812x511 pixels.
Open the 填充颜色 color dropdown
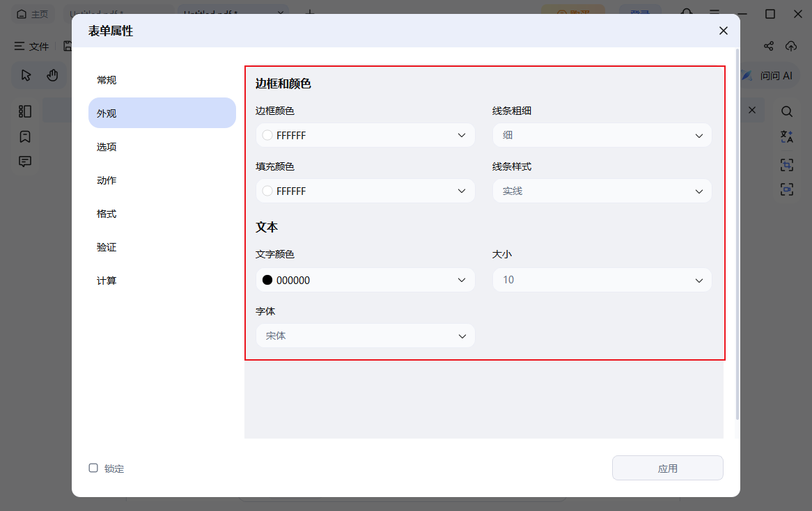tap(365, 191)
